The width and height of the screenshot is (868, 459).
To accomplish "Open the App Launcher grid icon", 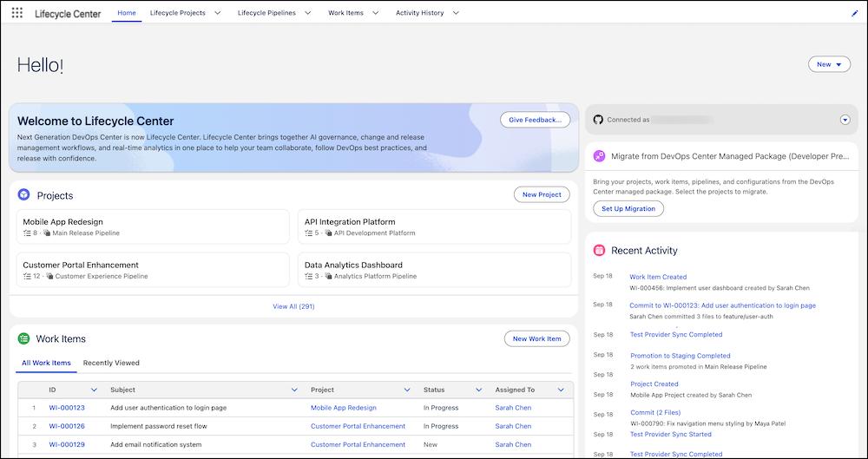I will [x=17, y=13].
